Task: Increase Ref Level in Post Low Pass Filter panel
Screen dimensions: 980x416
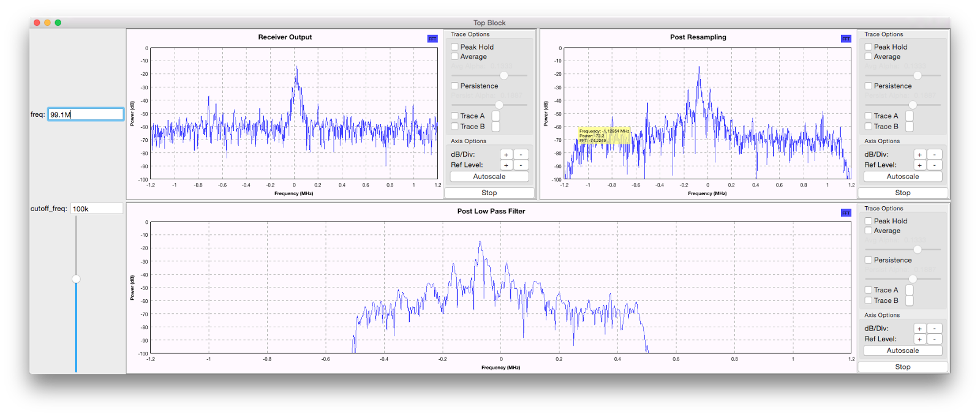Action: [x=919, y=339]
